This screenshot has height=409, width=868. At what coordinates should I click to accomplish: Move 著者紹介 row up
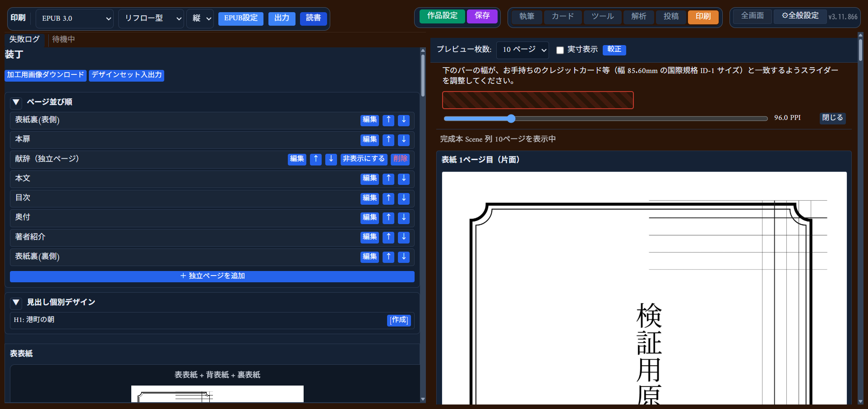[x=388, y=237]
